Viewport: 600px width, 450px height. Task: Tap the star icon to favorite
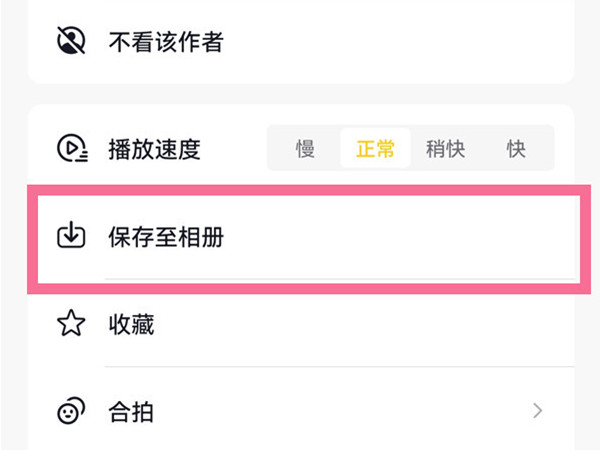(70, 324)
